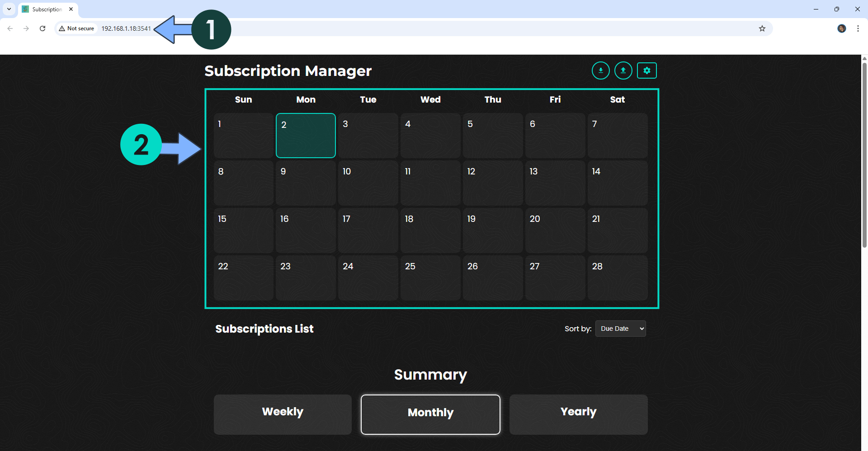This screenshot has width=868, height=451.
Task: Select the Monthly summary button
Action: pyautogui.click(x=430, y=414)
